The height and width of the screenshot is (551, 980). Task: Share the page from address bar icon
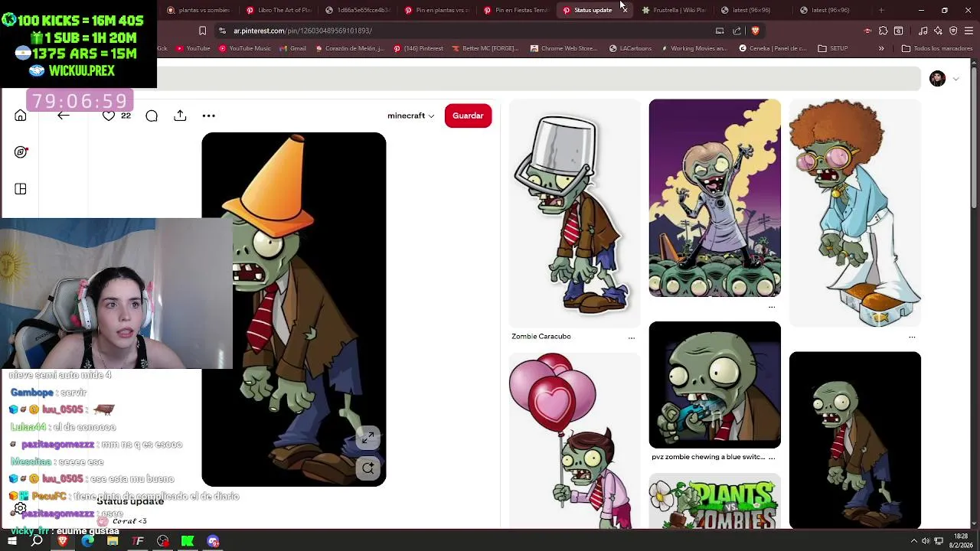[x=737, y=31]
